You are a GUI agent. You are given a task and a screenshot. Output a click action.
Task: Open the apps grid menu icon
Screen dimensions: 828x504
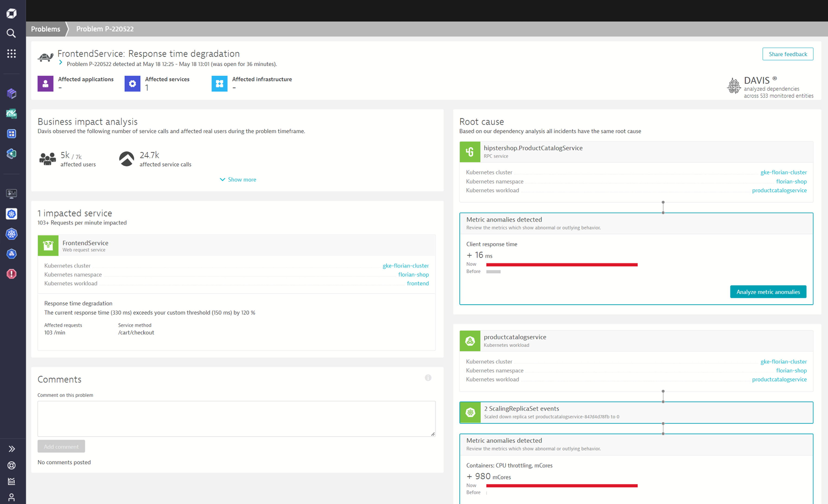click(x=11, y=53)
